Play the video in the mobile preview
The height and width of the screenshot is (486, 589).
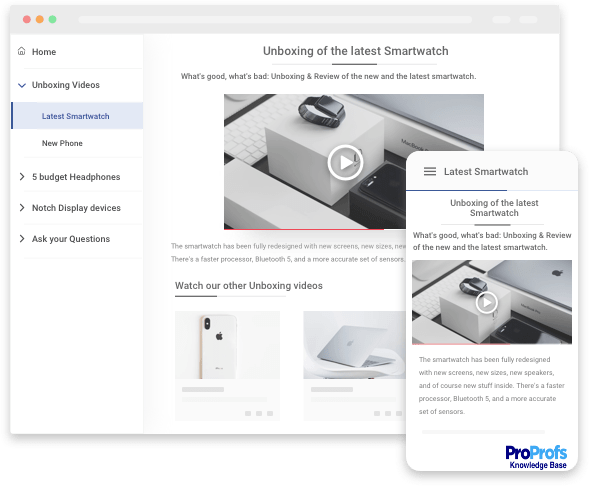(x=486, y=302)
